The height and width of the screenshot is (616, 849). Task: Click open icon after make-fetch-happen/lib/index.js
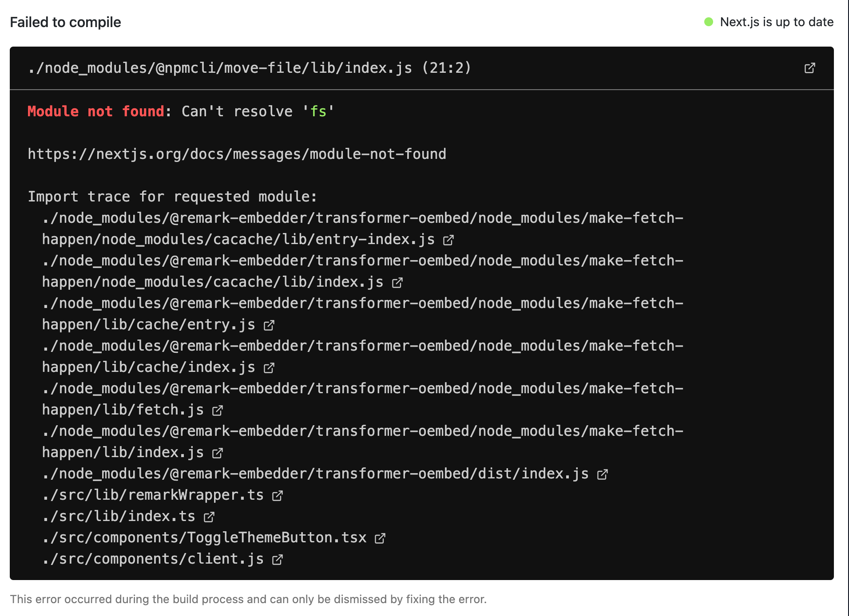(218, 453)
